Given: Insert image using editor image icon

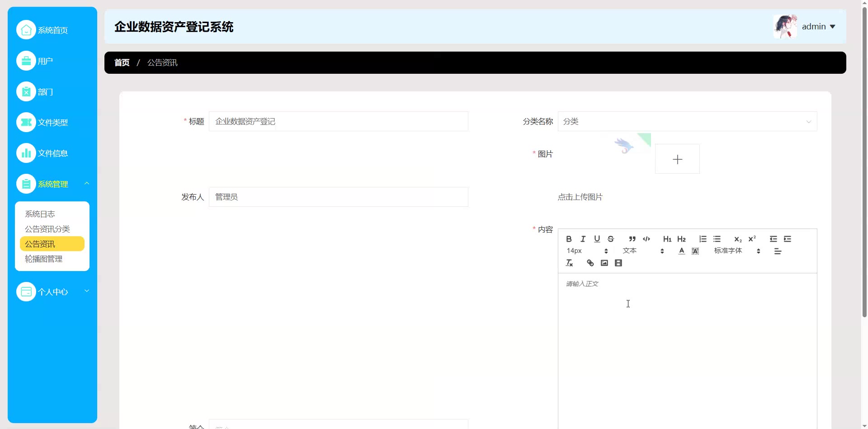Looking at the screenshot, I should [604, 263].
